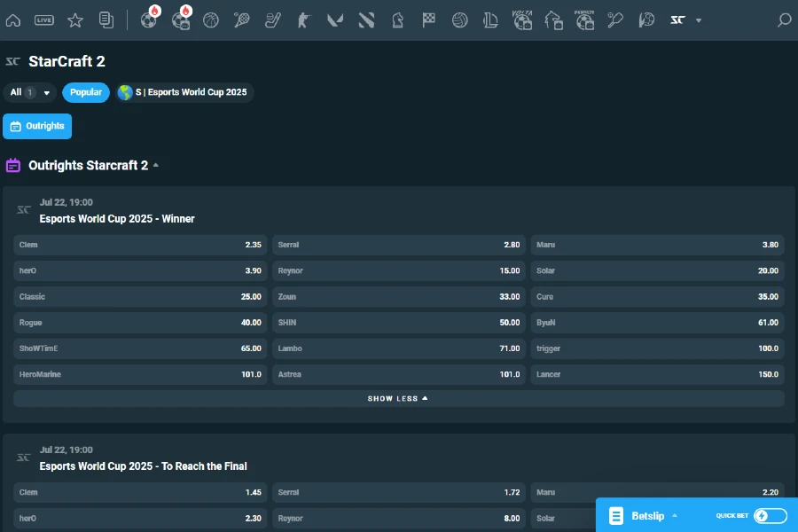Select the Tennis sport icon
Viewport: 798px width, 532px height.
point(241,20)
